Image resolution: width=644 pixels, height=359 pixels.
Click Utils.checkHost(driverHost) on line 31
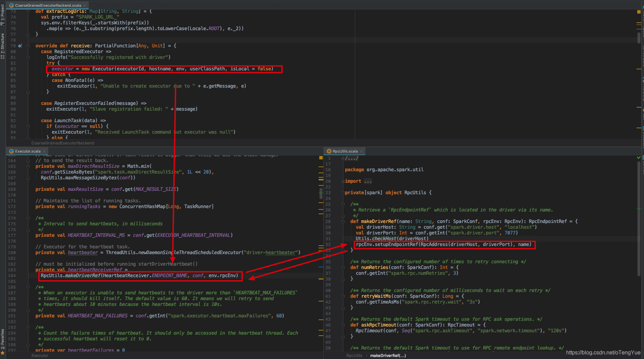click(392, 239)
